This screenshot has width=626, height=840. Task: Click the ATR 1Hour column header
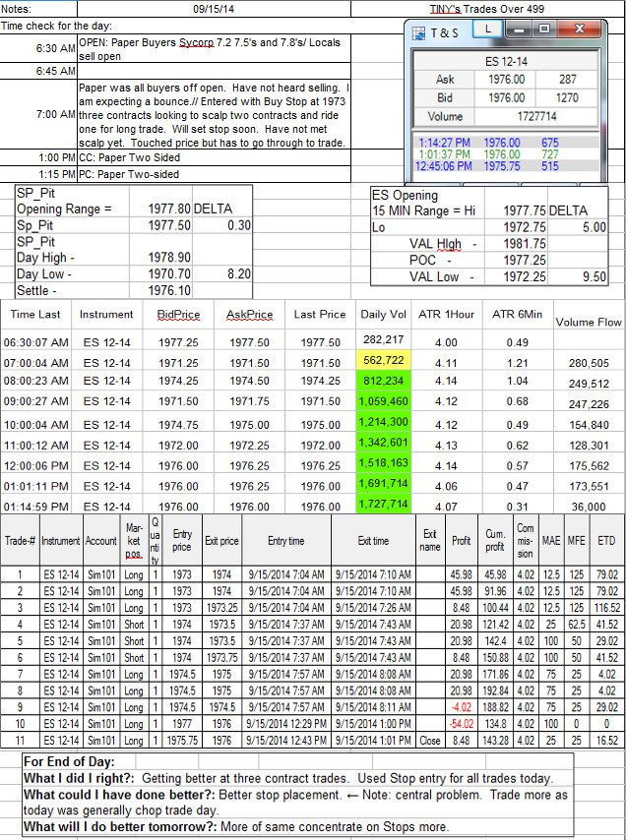click(447, 315)
